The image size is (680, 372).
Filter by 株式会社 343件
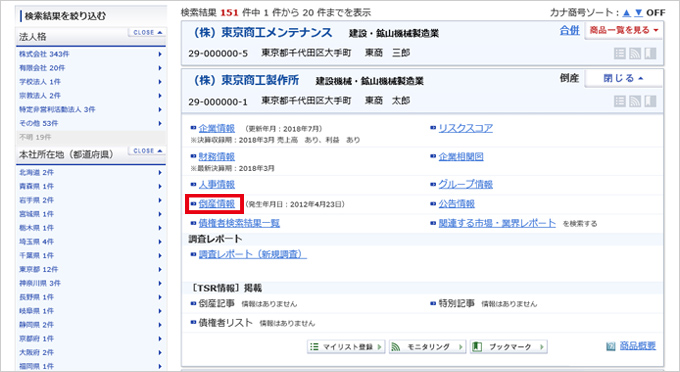pyautogui.click(x=90, y=54)
